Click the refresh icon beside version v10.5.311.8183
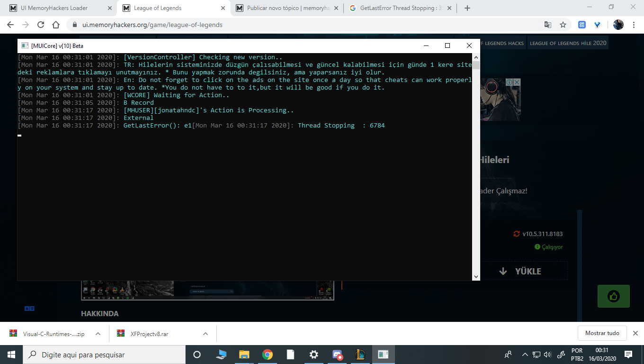This screenshot has height=364, width=644. [x=517, y=234]
